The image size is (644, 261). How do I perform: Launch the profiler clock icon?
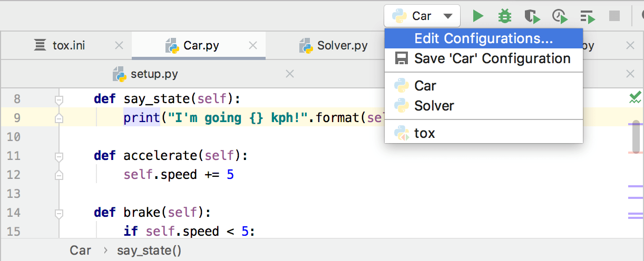point(560,16)
